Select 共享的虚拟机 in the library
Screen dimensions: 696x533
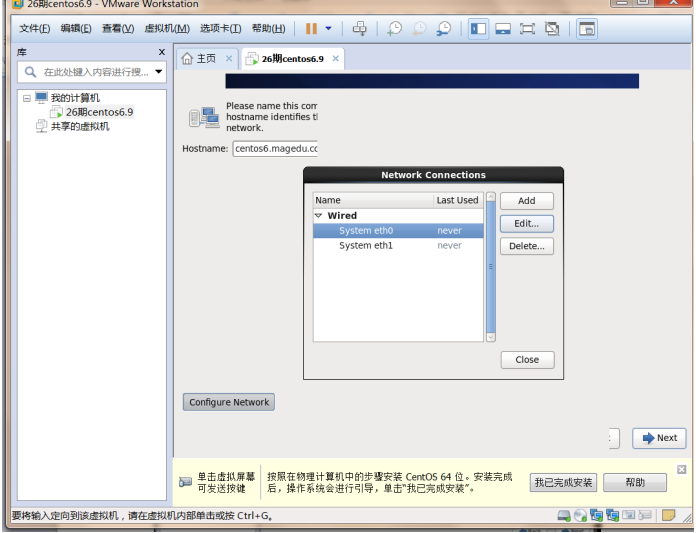(80, 126)
